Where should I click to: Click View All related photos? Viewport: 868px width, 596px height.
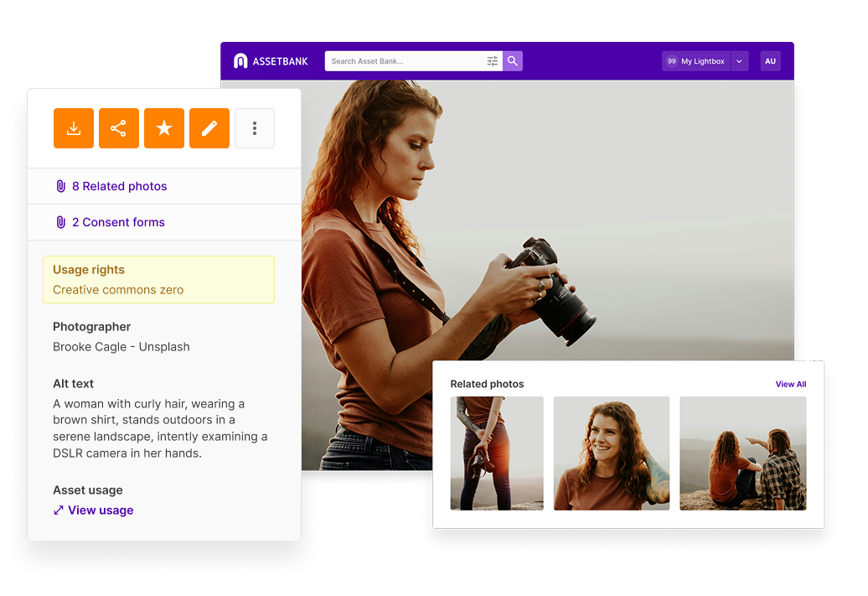tap(790, 385)
